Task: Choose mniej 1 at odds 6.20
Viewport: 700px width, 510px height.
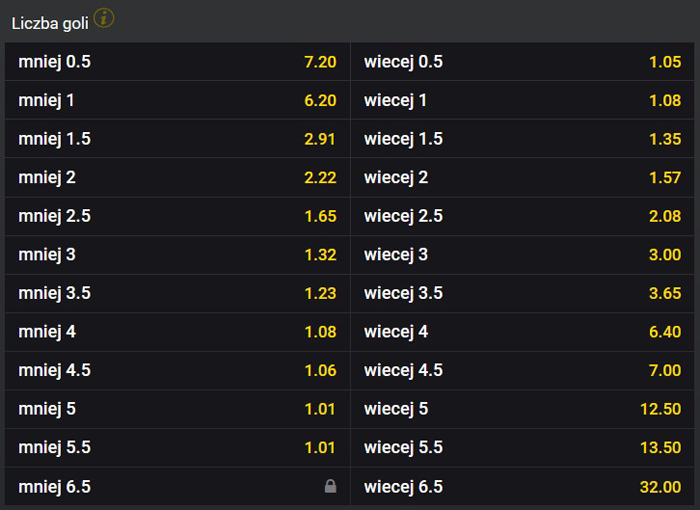Action: click(x=178, y=100)
